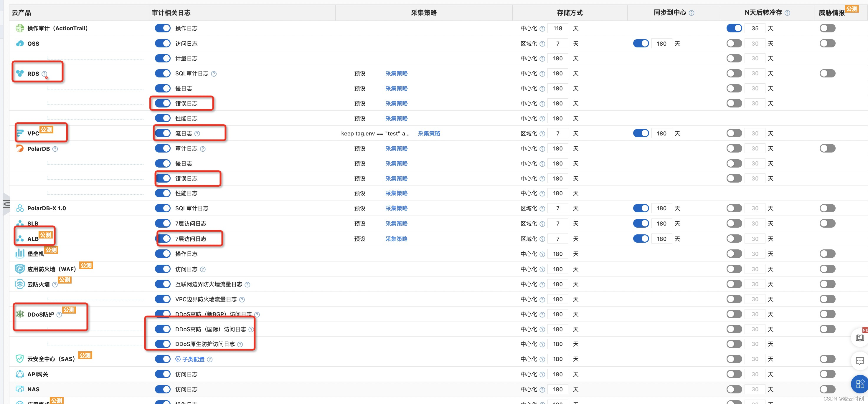Turn off ActionTrail cold storage toggle

pyautogui.click(x=734, y=28)
